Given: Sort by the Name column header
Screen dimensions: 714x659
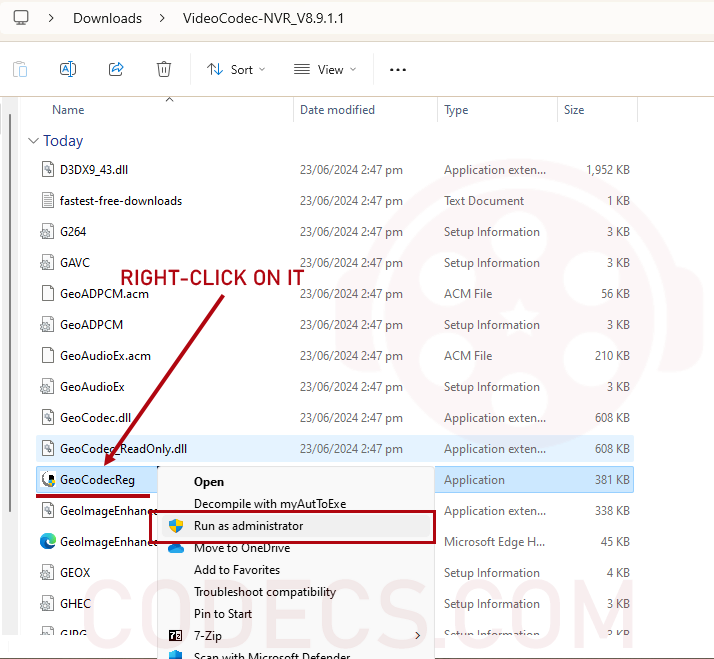Looking at the screenshot, I should coord(68,110).
